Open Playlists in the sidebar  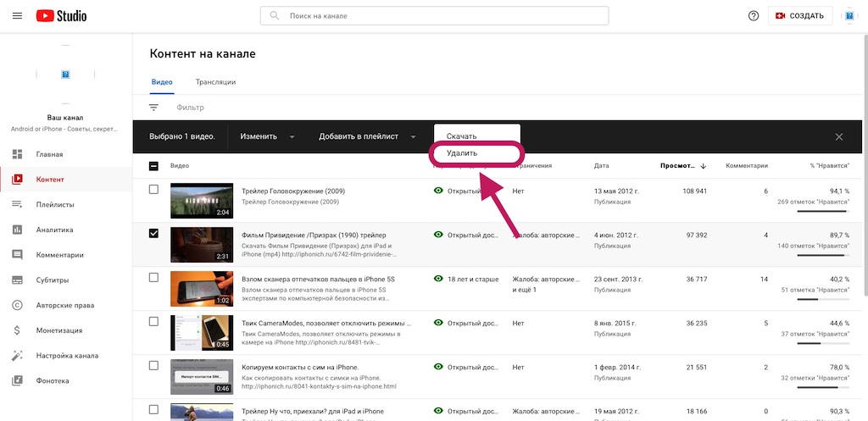coord(55,205)
